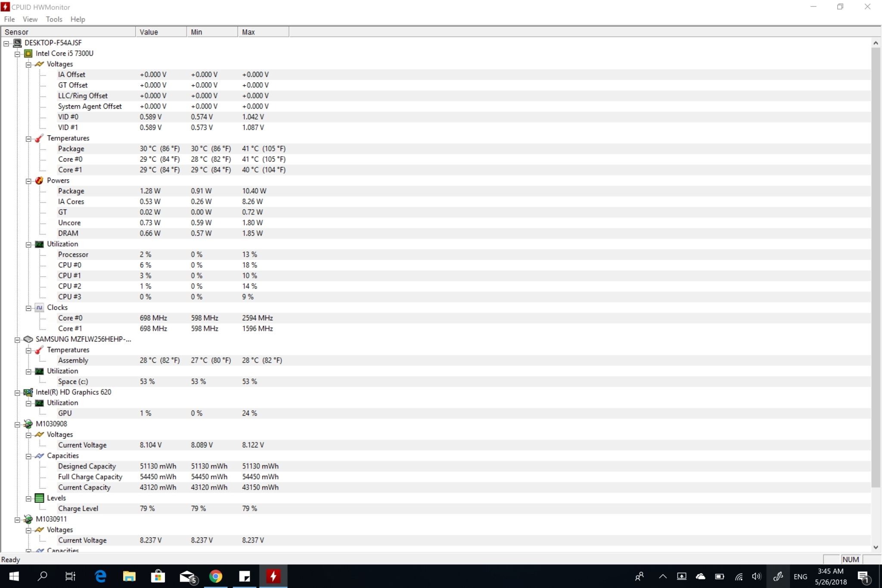Viewport: 882px width, 588px height.
Task: Collapse the Powers group
Action: point(28,181)
